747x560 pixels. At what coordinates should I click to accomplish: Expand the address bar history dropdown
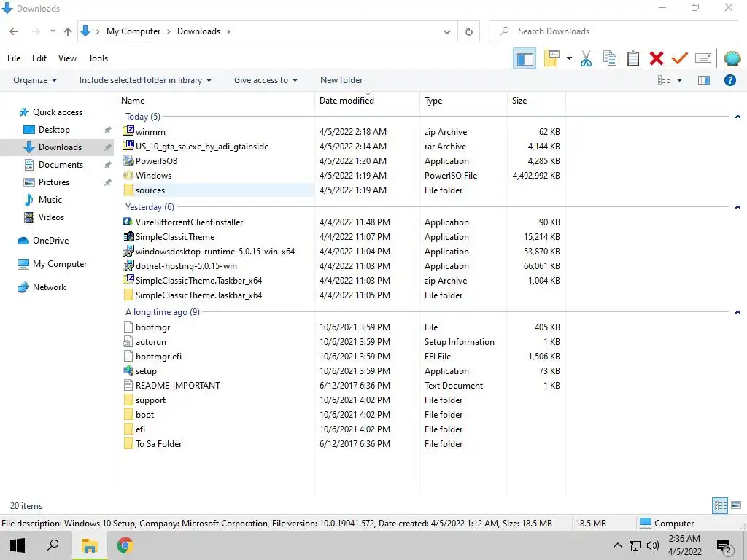[x=447, y=32]
